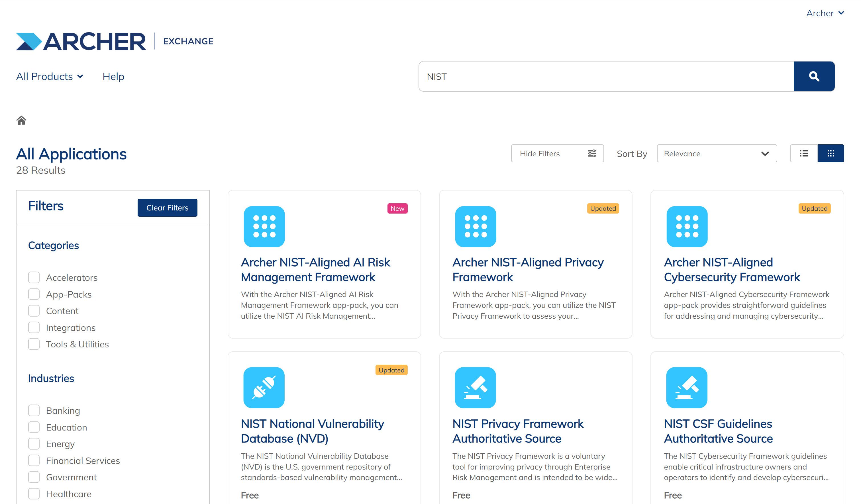Open the NIST NVD plug integration icon
This screenshot has height=504, width=861.
pyautogui.click(x=264, y=388)
